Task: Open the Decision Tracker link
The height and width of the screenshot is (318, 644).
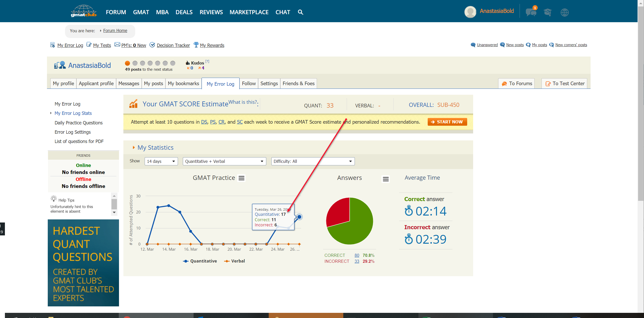Action: tap(173, 45)
